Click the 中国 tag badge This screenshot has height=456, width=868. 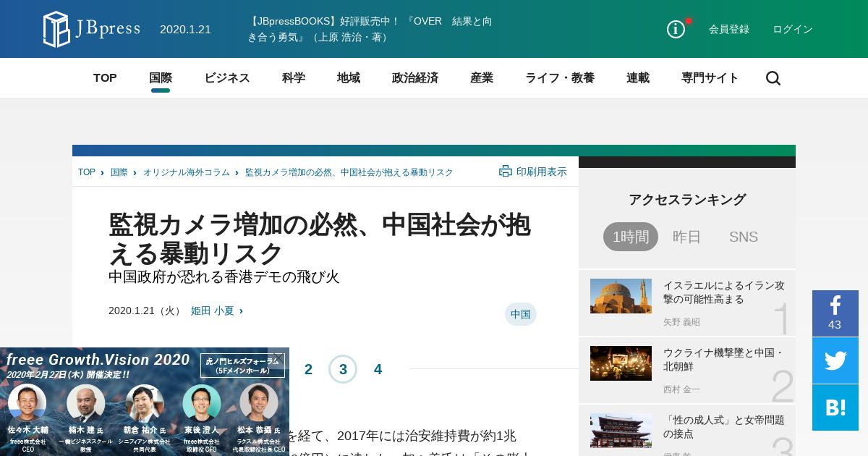(521, 314)
